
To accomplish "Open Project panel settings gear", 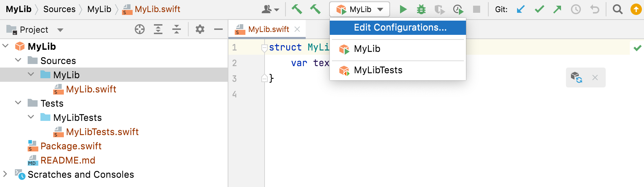I will 200,30.
